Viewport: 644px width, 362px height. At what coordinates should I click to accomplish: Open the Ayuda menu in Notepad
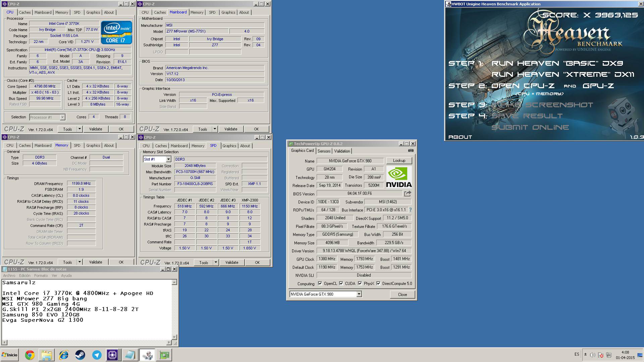pyautogui.click(x=66, y=276)
